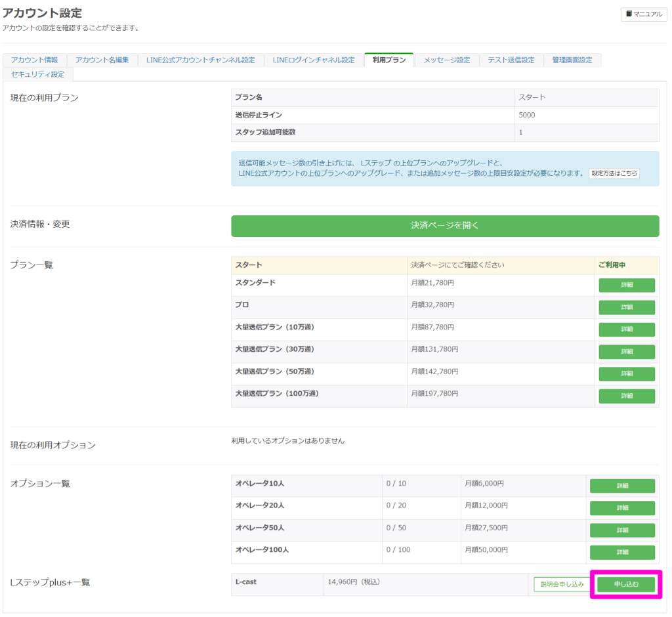View 詳細 for the スタンダード plan
Viewport: 672px width, 617px height.
tap(626, 286)
